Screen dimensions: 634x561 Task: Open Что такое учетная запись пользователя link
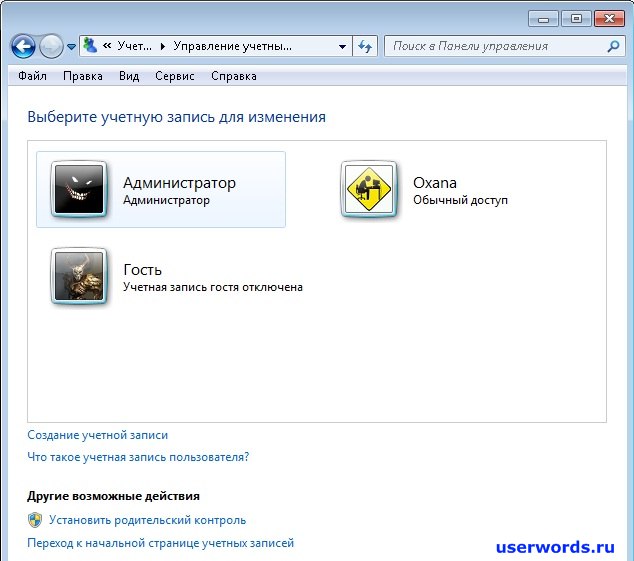pyautogui.click(x=138, y=457)
